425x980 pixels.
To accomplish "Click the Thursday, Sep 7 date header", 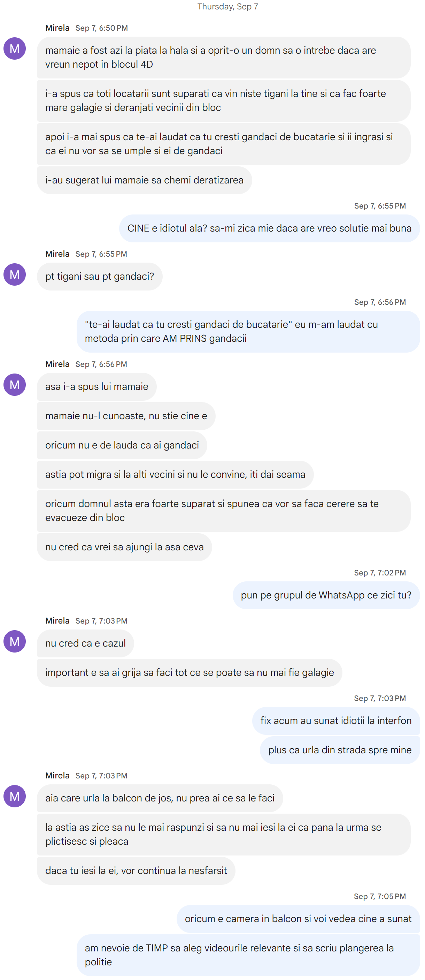I will [227, 7].
